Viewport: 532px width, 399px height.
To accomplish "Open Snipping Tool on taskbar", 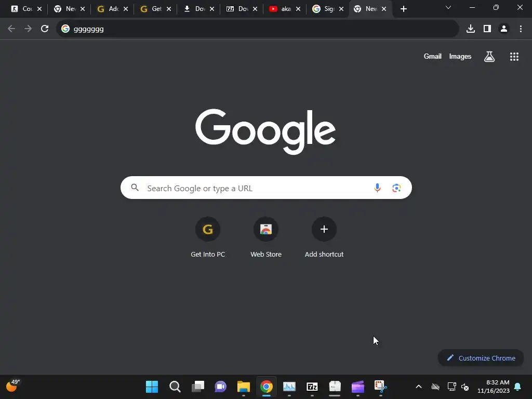I will click(381, 387).
